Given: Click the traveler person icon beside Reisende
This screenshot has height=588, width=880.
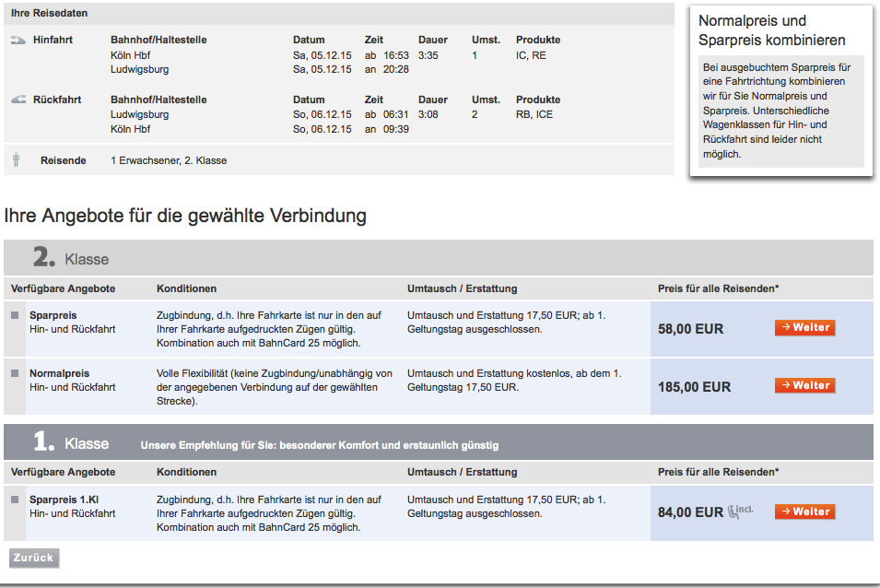Looking at the screenshot, I should pos(17,160).
